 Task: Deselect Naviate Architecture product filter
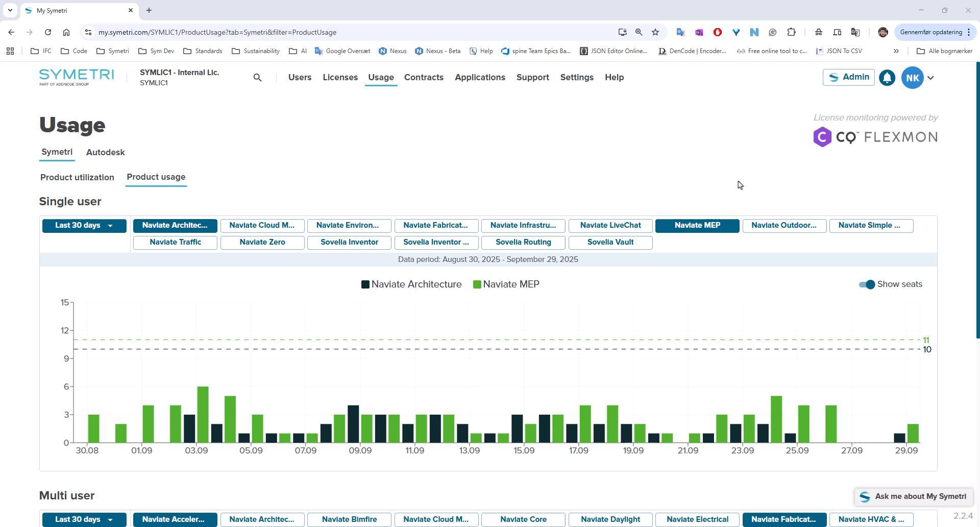click(x=175, y=226)
